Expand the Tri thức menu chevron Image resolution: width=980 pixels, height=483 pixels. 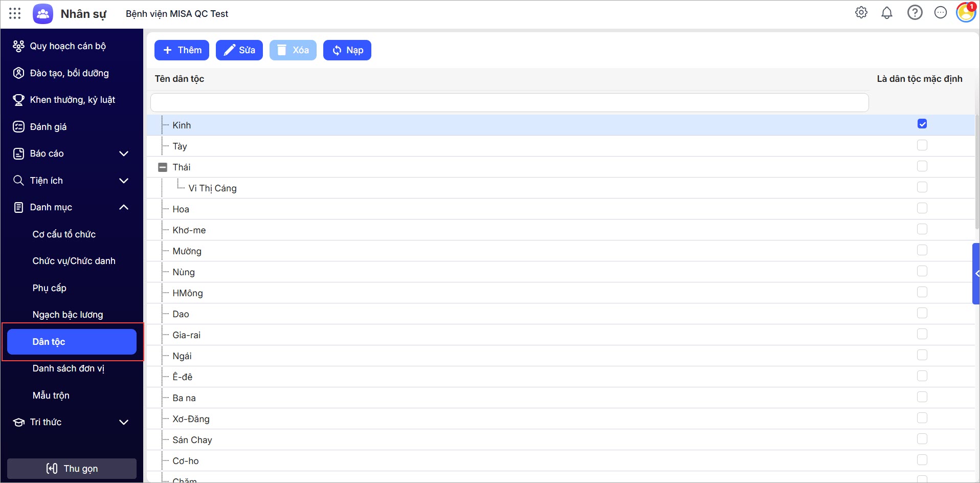124,422
